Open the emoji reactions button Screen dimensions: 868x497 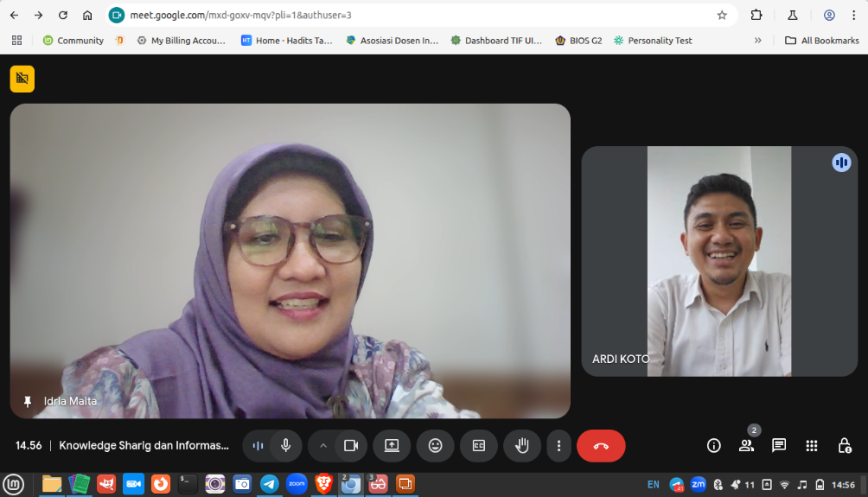pyautogui.click(x=435, y=446)
